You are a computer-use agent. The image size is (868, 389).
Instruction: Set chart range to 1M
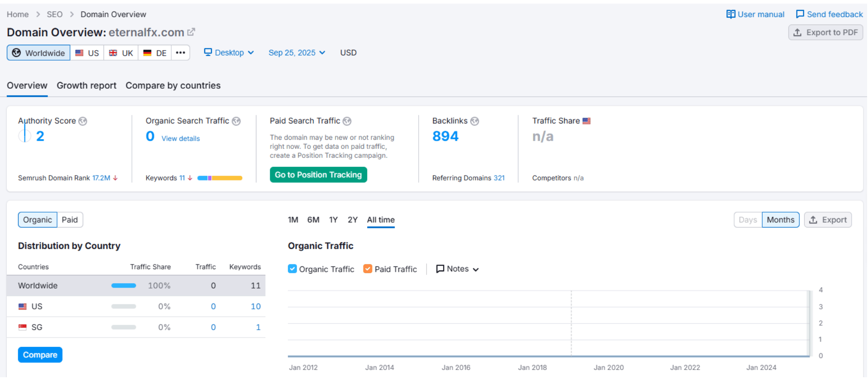click(293, 220)
